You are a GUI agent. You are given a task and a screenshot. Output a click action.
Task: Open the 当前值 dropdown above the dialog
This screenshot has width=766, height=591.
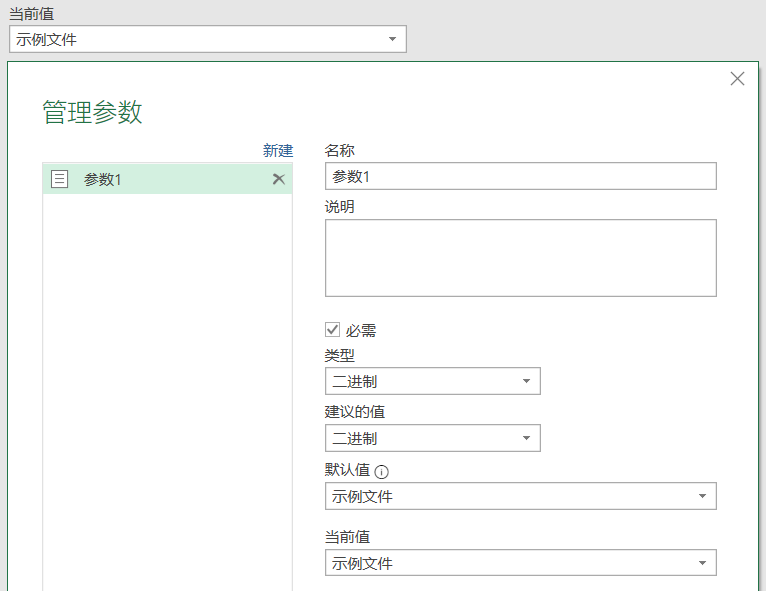coord(208,39)
